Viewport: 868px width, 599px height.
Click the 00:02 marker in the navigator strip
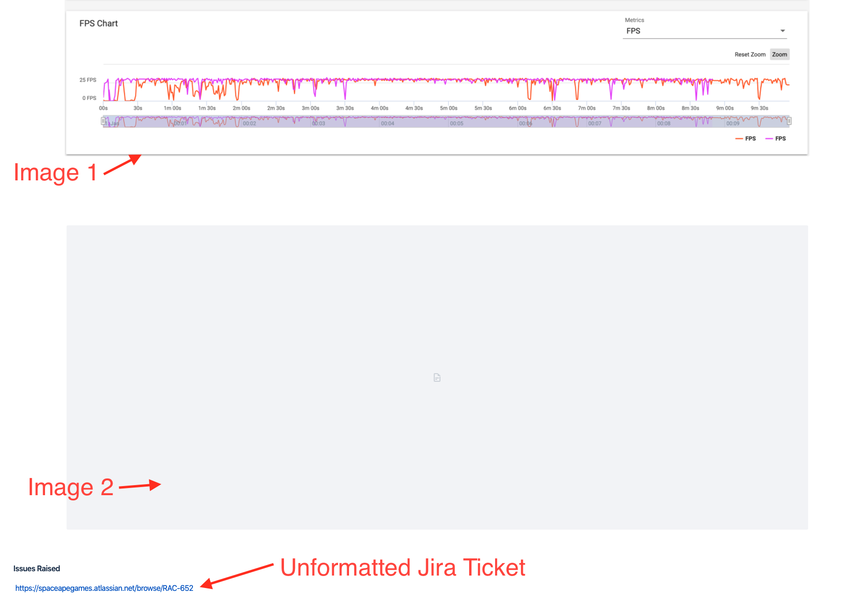pyautogui.click(x=249, y=123)
